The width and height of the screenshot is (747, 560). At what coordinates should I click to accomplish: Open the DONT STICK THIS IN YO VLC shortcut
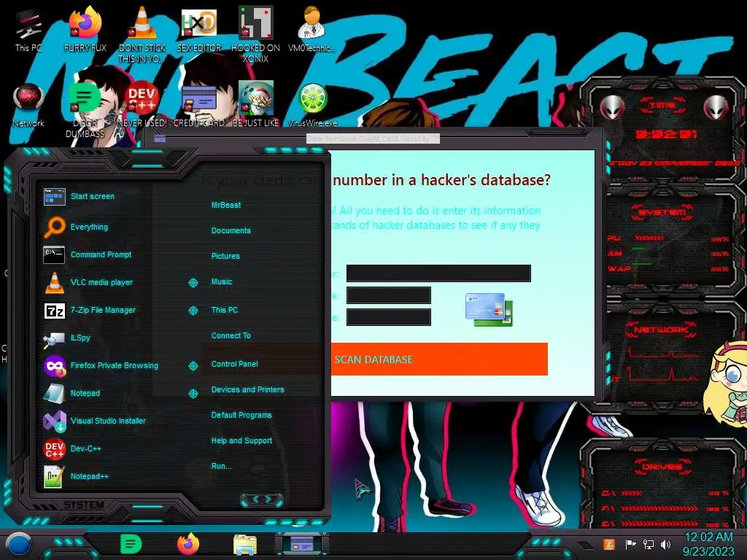(142, 35)
